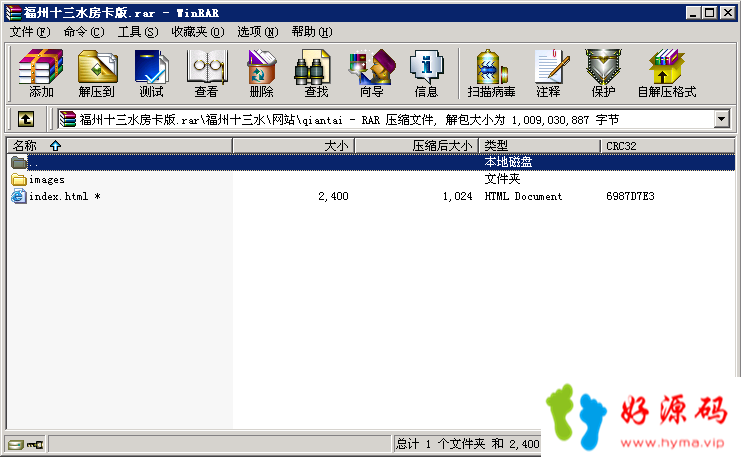This screenshot has width=741, height=457.
Task: Sort by CRC32 column header
Action: 667,146
